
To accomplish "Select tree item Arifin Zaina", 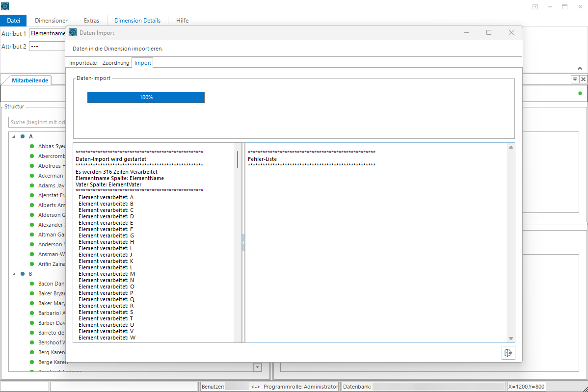I will tap(52, 264).
